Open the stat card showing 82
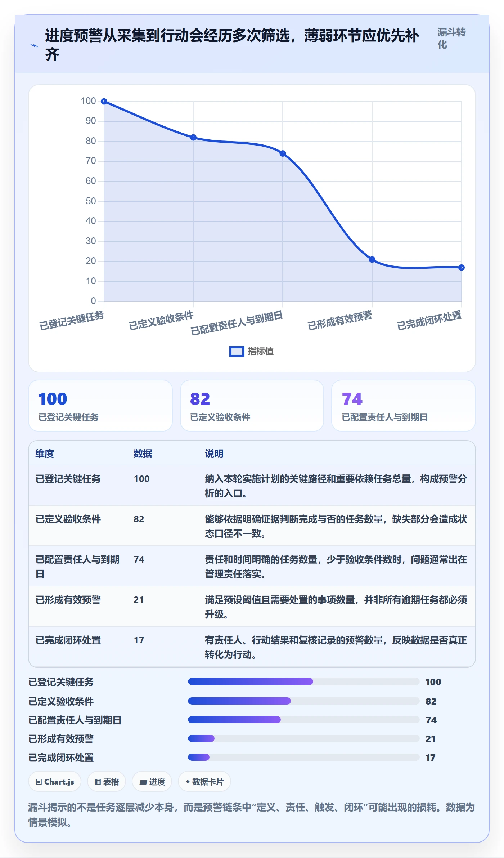This screenshot has height=858, width=504. pos(252,406)
